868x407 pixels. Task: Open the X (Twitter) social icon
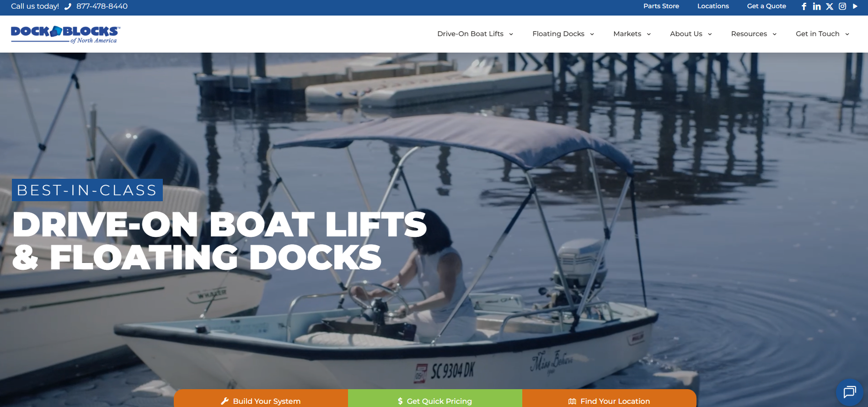pos(830,6)
